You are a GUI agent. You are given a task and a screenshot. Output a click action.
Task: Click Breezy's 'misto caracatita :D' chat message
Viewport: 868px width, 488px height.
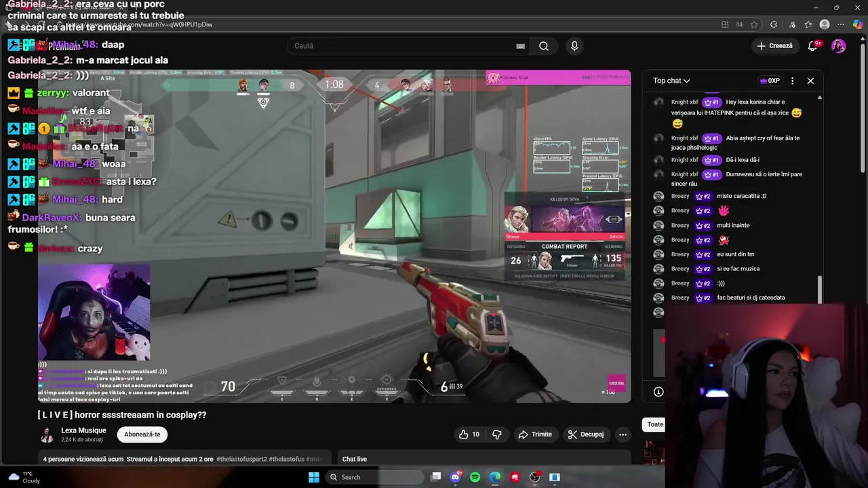tap(741, 196)
